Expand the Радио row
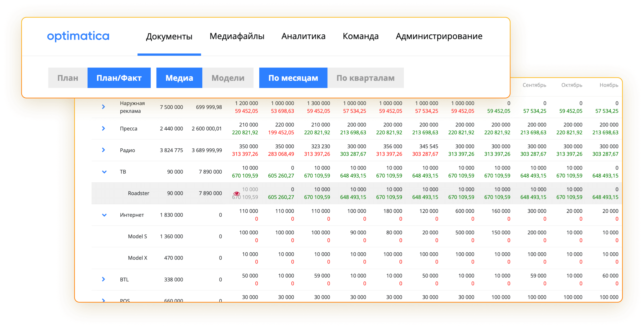Screen dimensions: 644x328 (x=104, y=150)
